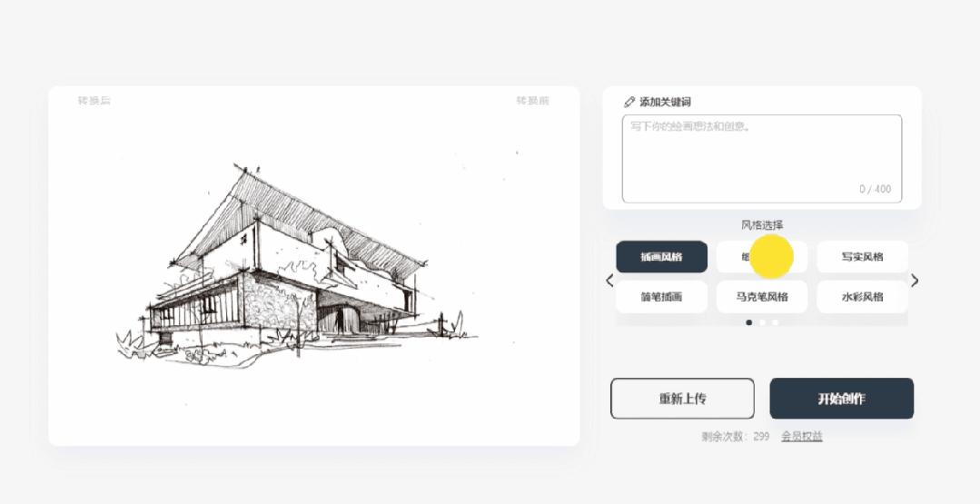
Task: Go to first style page dot
Action: [748, 322]
